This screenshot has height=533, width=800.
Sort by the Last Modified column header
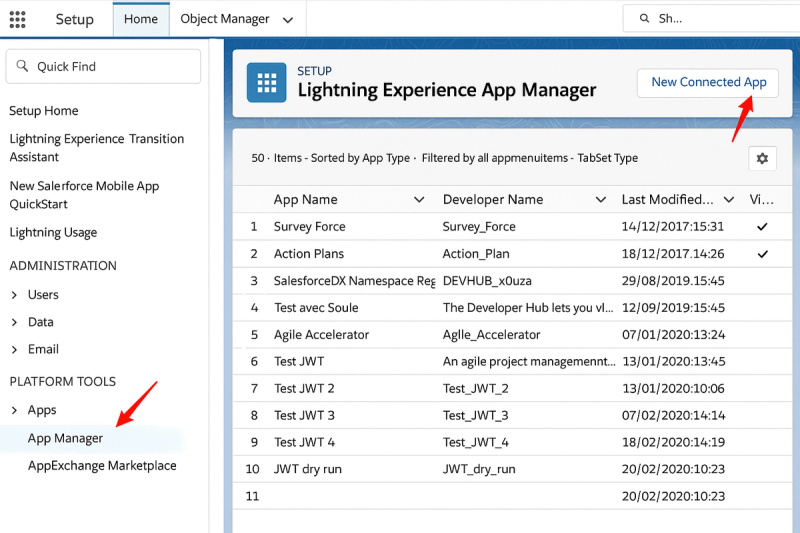[x=667, y=199]
